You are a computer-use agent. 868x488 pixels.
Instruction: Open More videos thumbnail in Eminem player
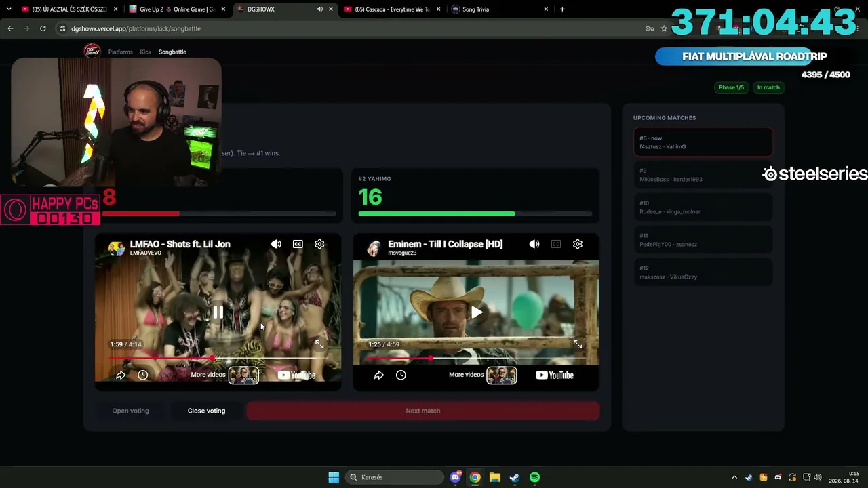click(x=502, y=375)
